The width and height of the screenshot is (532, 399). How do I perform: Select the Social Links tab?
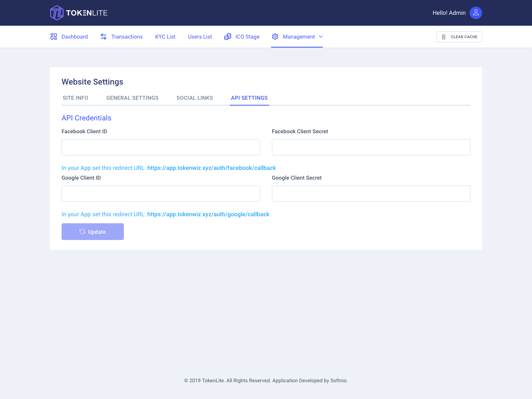[194, 98]
